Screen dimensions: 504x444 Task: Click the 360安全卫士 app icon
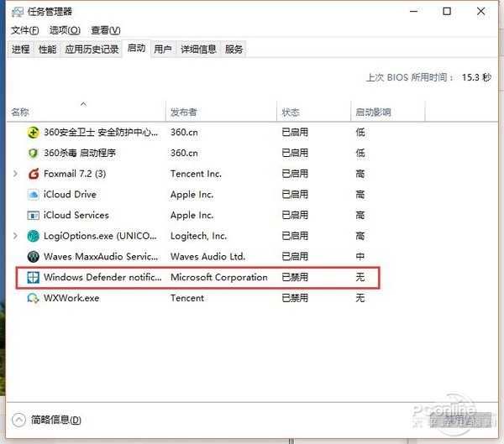click(x=33, y=133)
